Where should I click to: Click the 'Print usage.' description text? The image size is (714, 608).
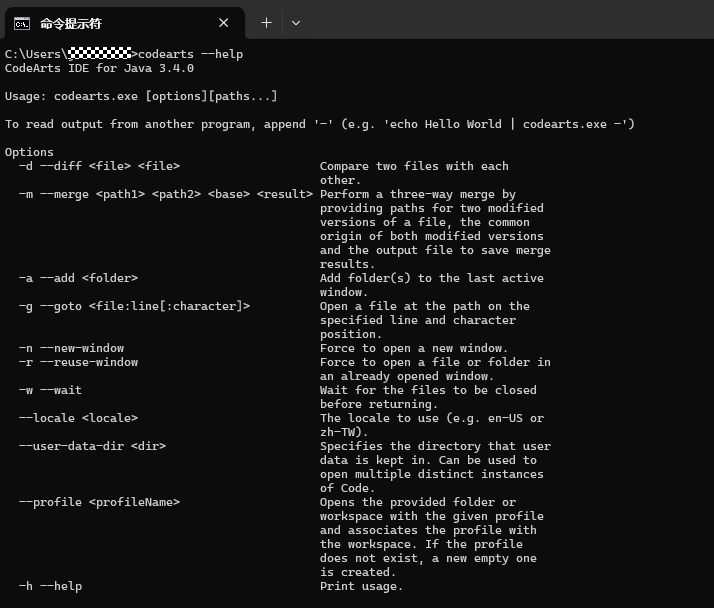click(x=362, y=587)
